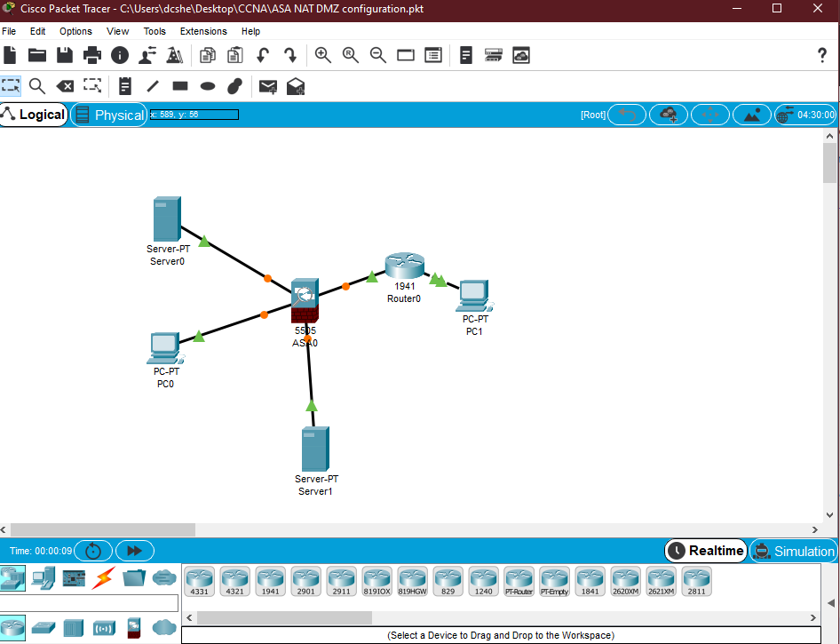Open a file using the folder icon
Screen dimensions: 840x644
(x=37, y=55)
